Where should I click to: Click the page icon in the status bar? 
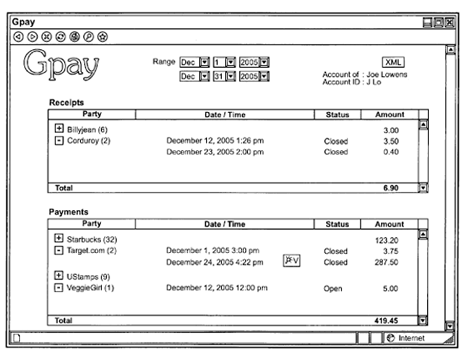coord(16,338)
